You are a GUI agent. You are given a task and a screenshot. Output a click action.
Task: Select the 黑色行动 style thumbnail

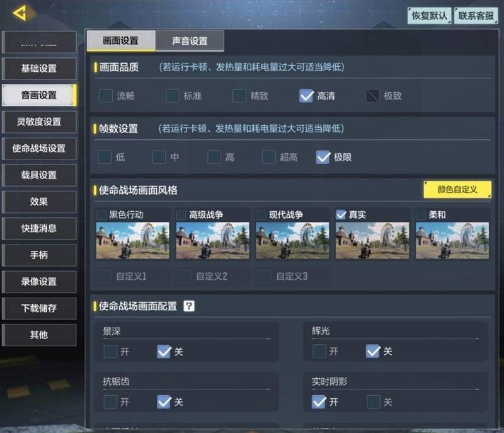pyautogui.click(x=132, y=240)
